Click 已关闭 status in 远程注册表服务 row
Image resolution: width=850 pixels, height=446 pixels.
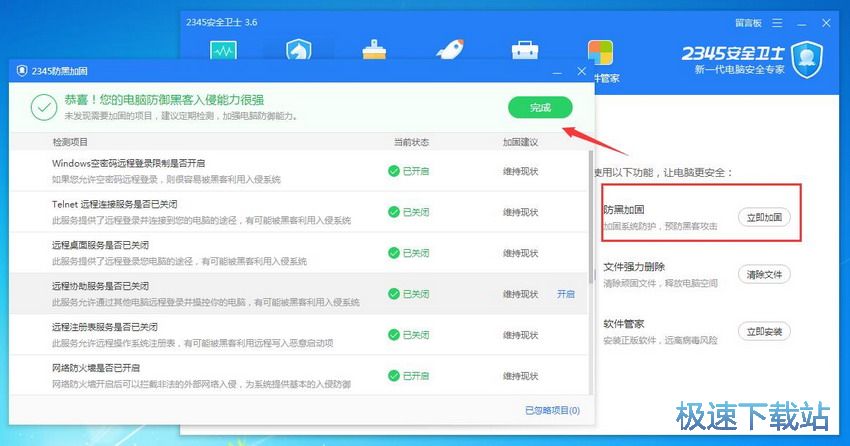tap(416, 335)
